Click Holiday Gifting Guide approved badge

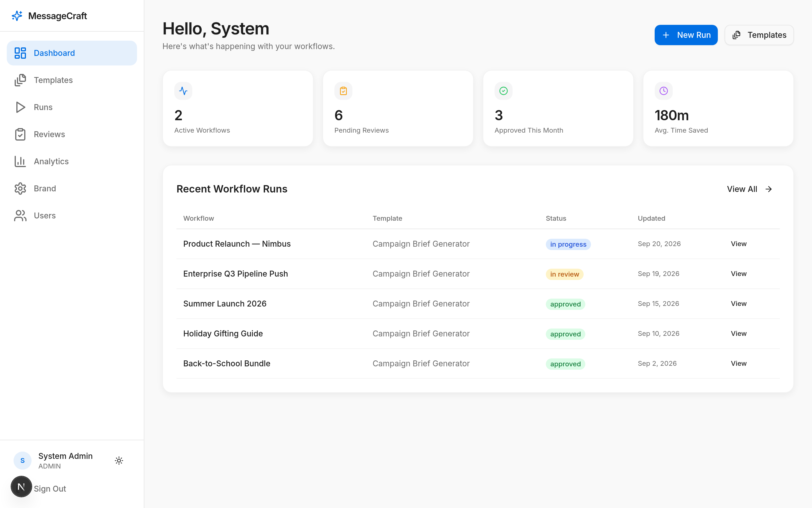(x=565, y=334)
